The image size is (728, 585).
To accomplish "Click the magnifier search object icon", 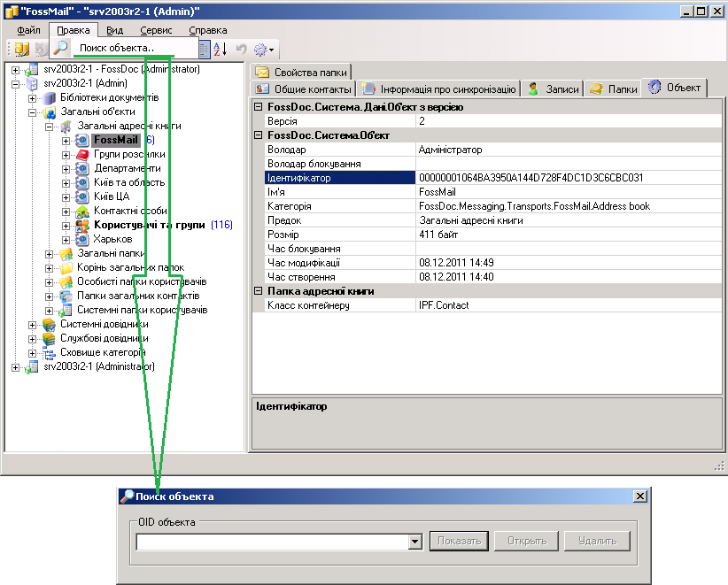I will click(59, 49).
